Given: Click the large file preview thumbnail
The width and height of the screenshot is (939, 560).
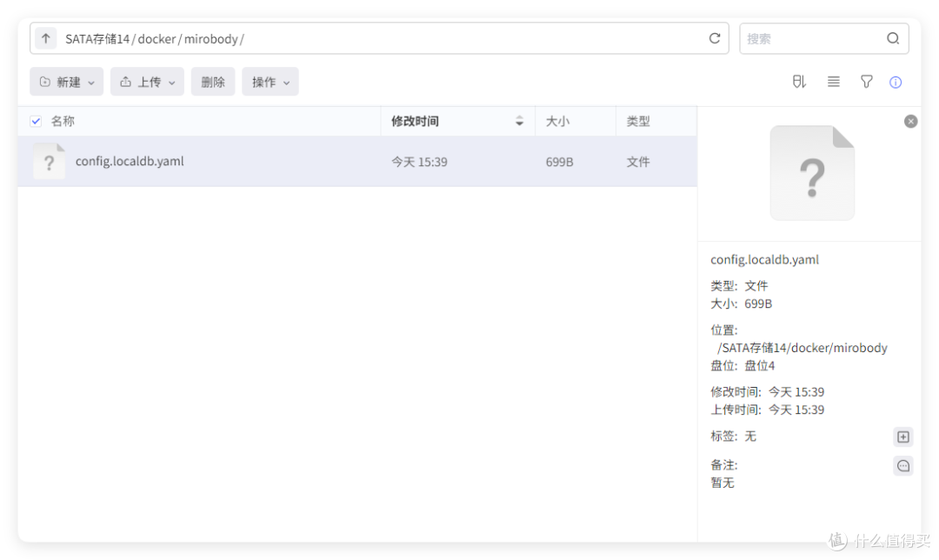Looking at the screenshot, I should point(812,173).
